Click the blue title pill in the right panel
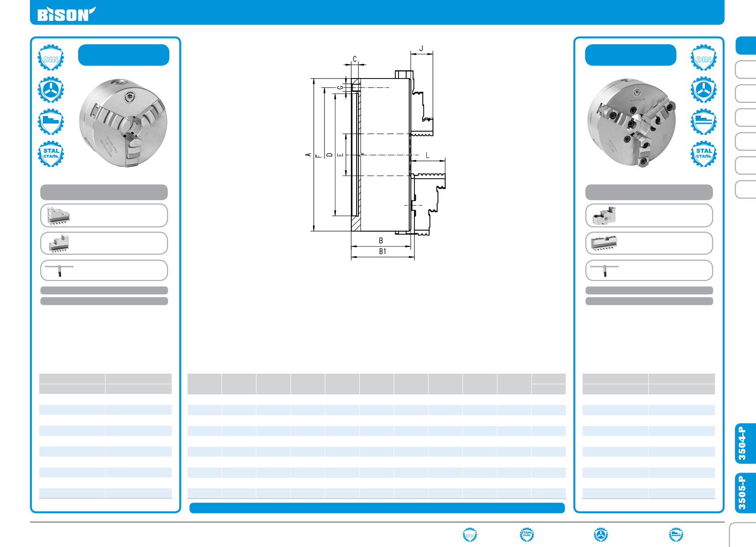Viewport: 756px width, 547px height. pos(631,55)
